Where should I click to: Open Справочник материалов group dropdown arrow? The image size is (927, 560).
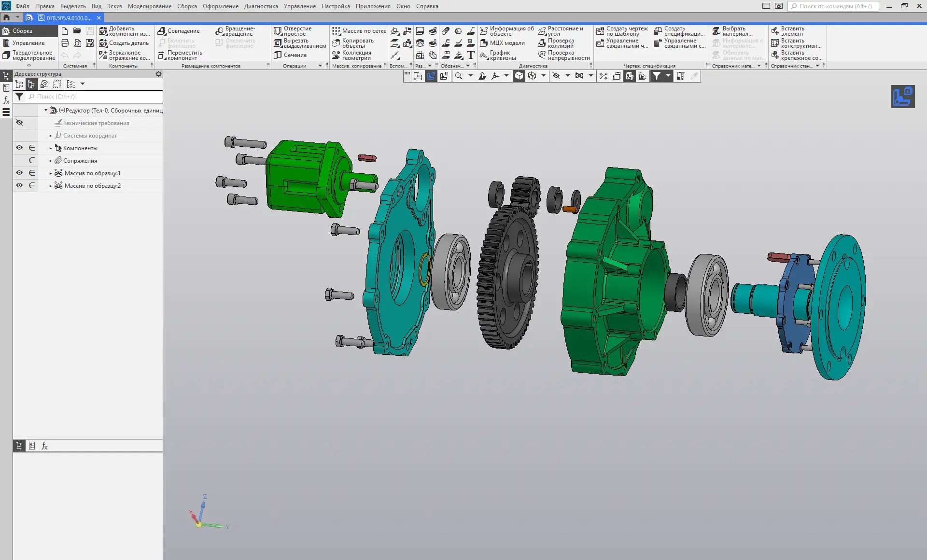tap(759, 66)
